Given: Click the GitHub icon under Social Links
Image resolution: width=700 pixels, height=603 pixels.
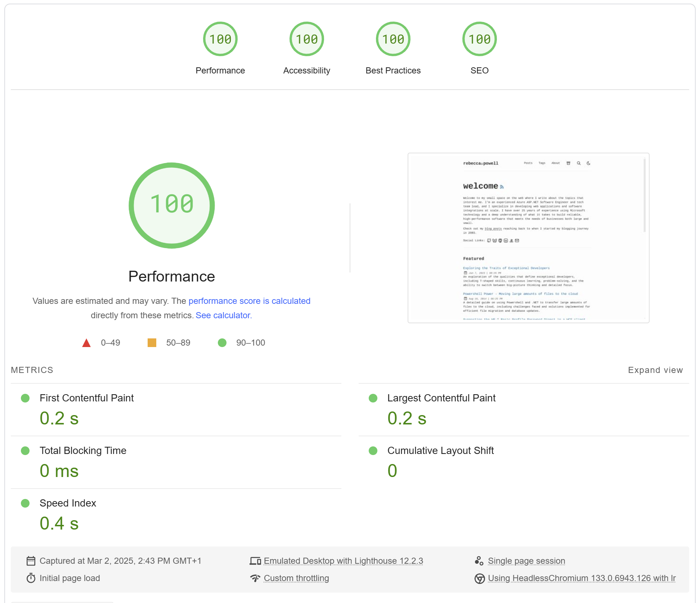Looking at the screenshot, I should [x=489, y=240].
